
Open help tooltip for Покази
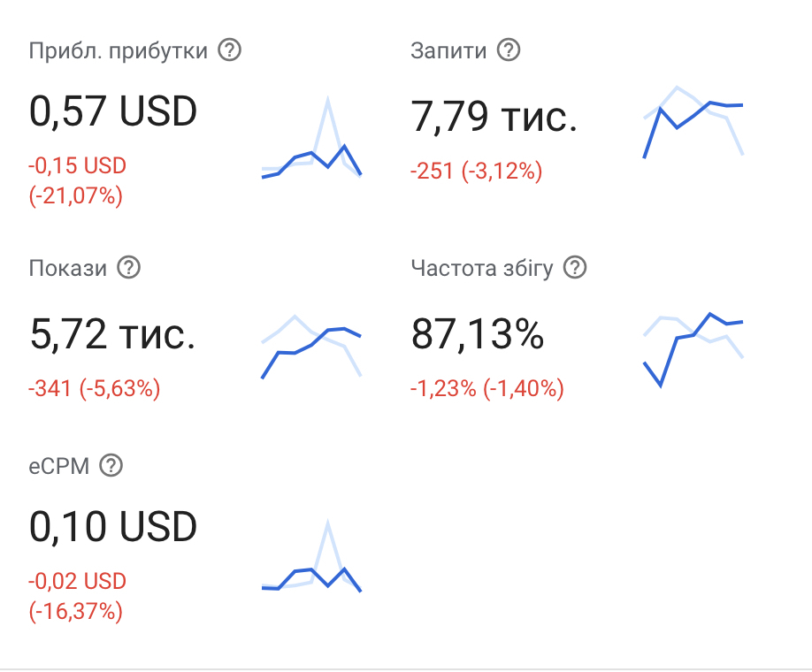coord(129,267)
